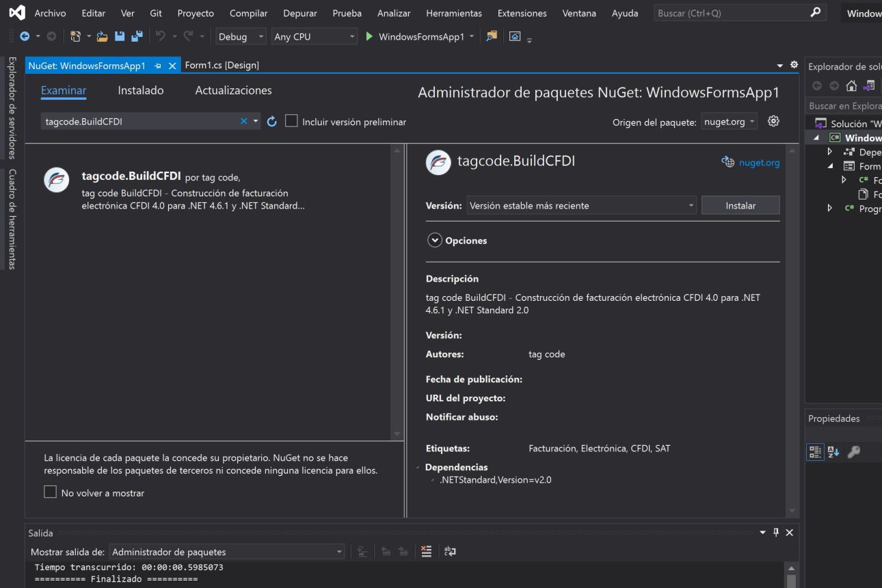The width and height of the screenshot is (882, 588).
Task: Open the Herramientas menu
Action: 454,13
